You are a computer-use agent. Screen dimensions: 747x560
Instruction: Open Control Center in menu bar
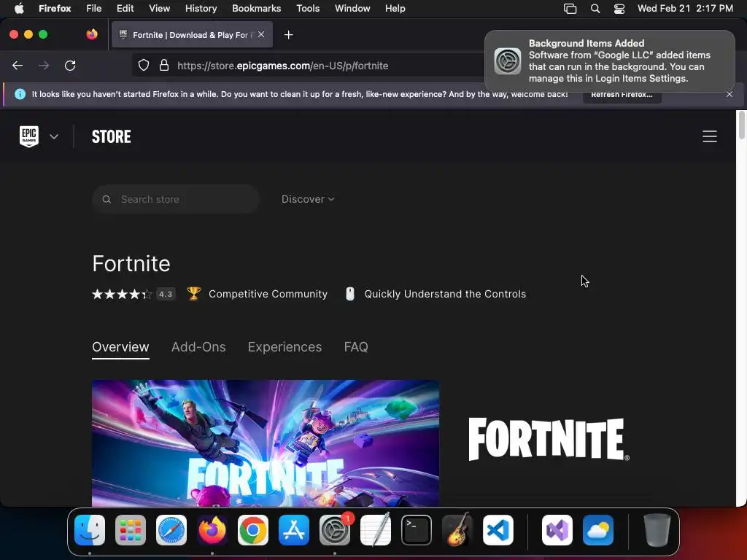[x=619, y=8]
